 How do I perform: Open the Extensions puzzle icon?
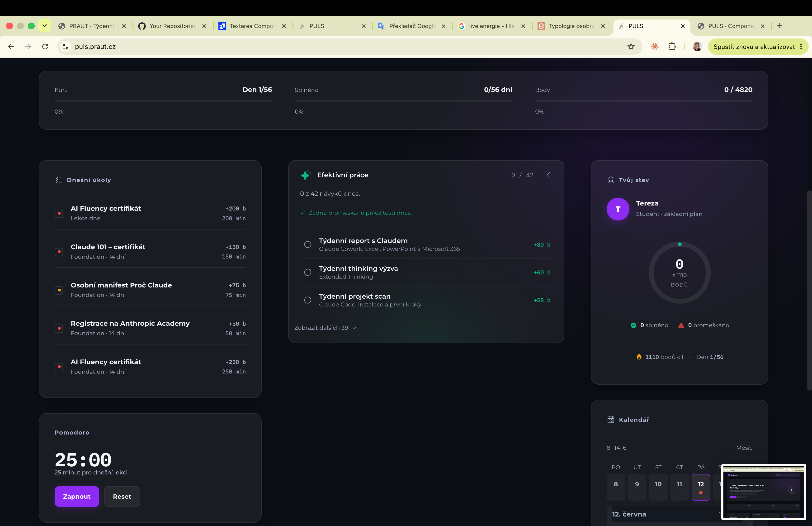coord(672,47)
